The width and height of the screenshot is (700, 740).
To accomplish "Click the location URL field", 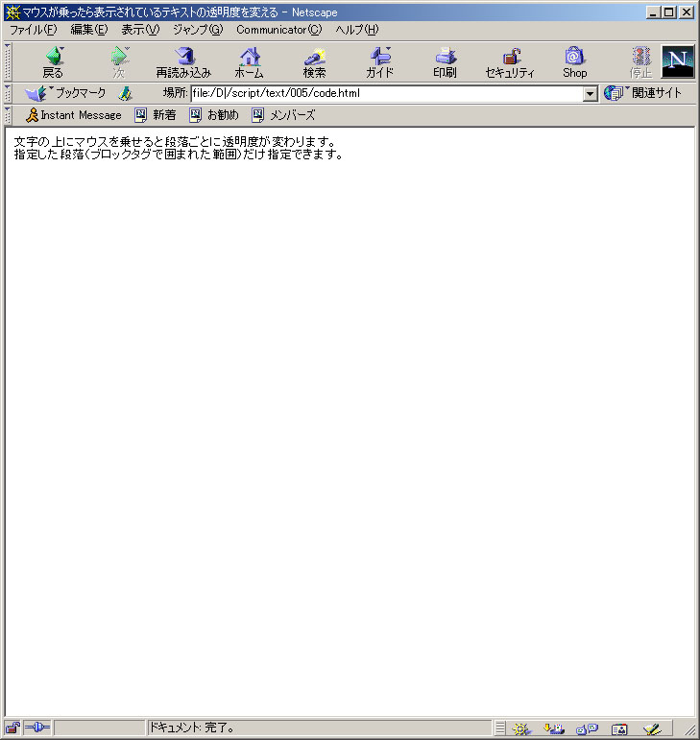I will coord(387,93).
